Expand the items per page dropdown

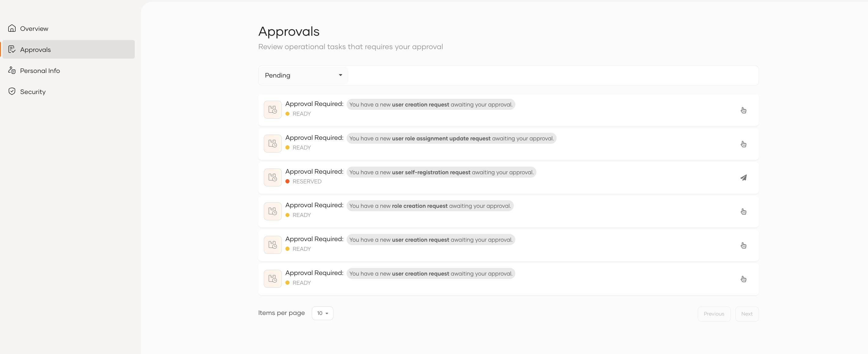tap(322, 313)
